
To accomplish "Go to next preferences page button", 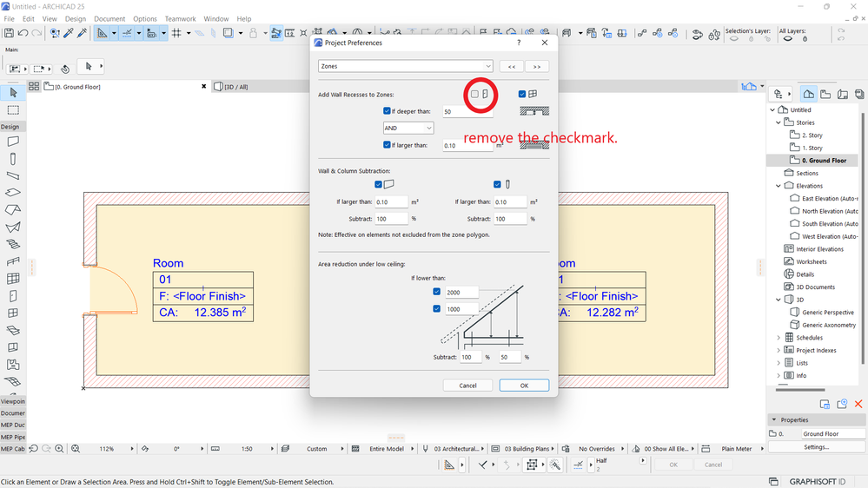I will coord(537,66).
